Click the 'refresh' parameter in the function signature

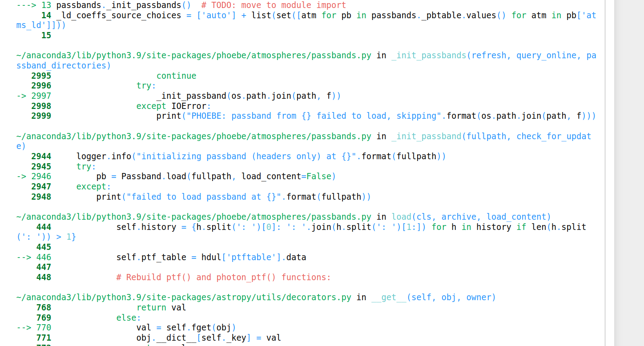489,56
